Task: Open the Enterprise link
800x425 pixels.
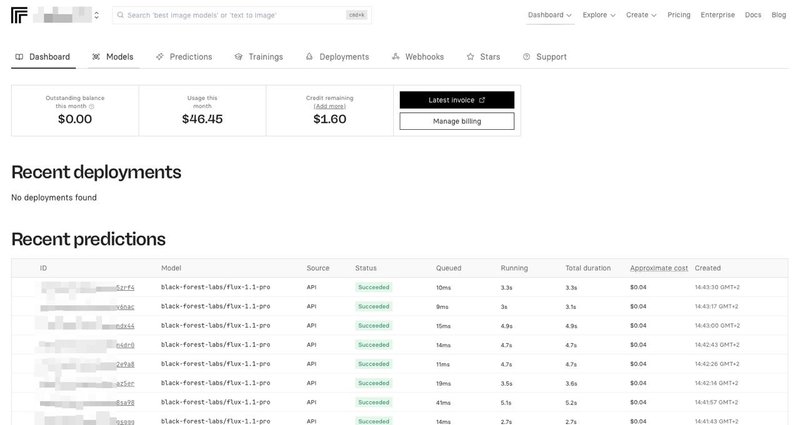Action: pos(717,15)
